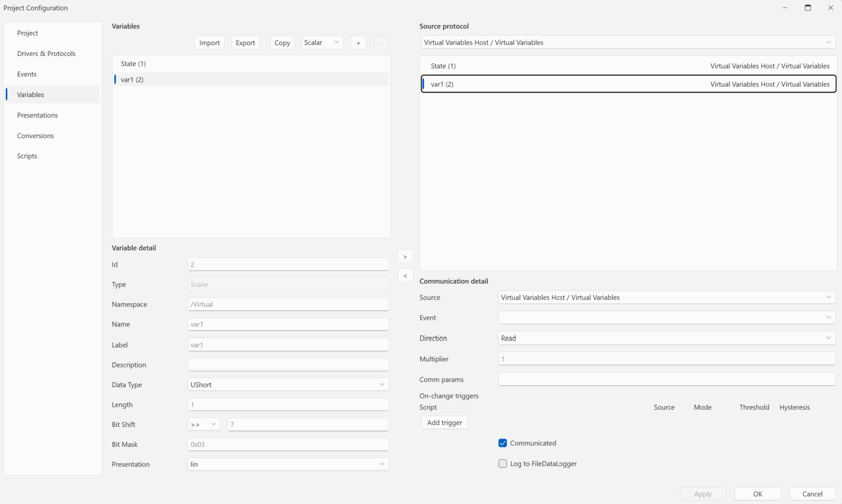Click the Description input field

pos(288,365)
